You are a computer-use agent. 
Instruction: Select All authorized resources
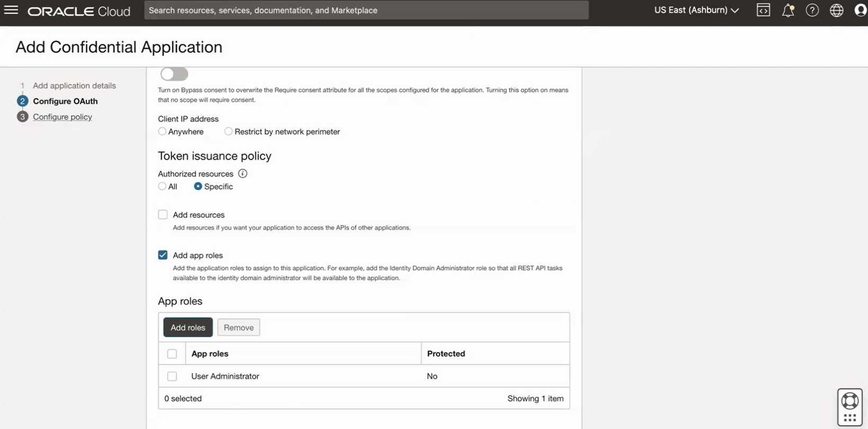pos(162,186)
